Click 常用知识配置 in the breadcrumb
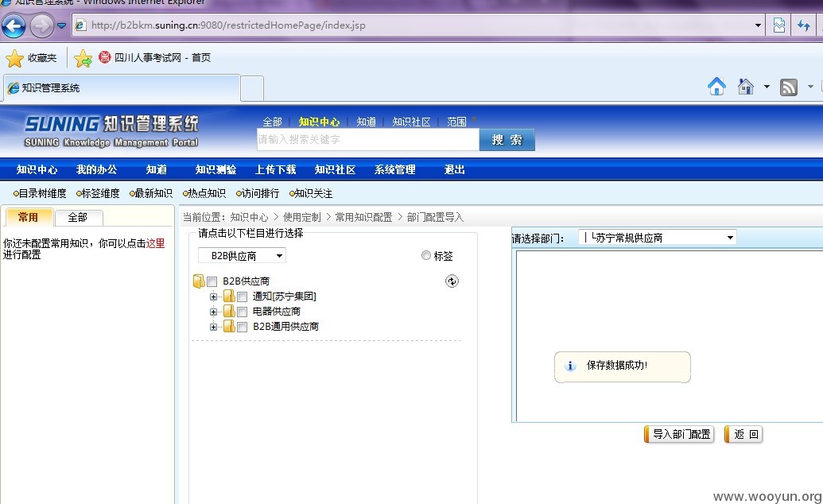Image resolution: width=823 pixels, height=504 pixels. click(363, 217)
